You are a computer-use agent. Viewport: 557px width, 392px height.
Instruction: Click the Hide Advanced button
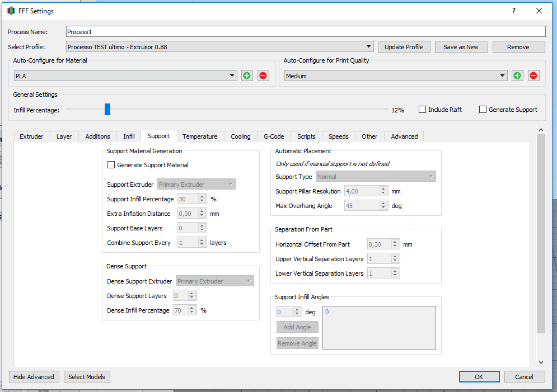(34, 377)
